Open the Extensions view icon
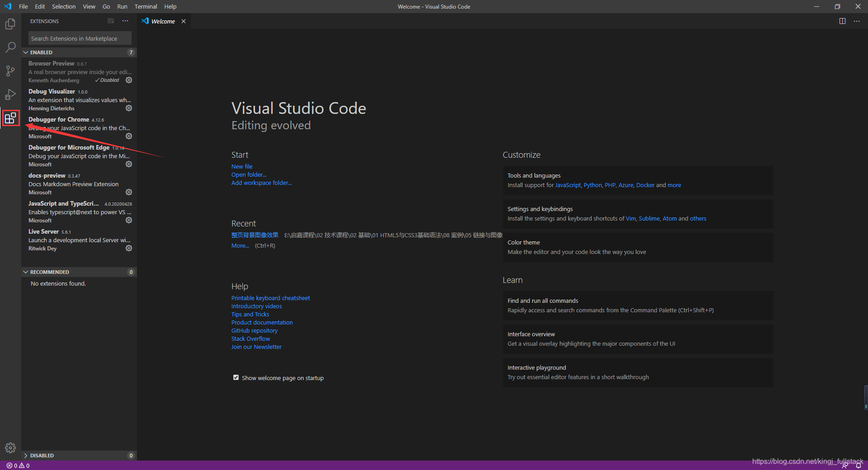 [10, 118]
